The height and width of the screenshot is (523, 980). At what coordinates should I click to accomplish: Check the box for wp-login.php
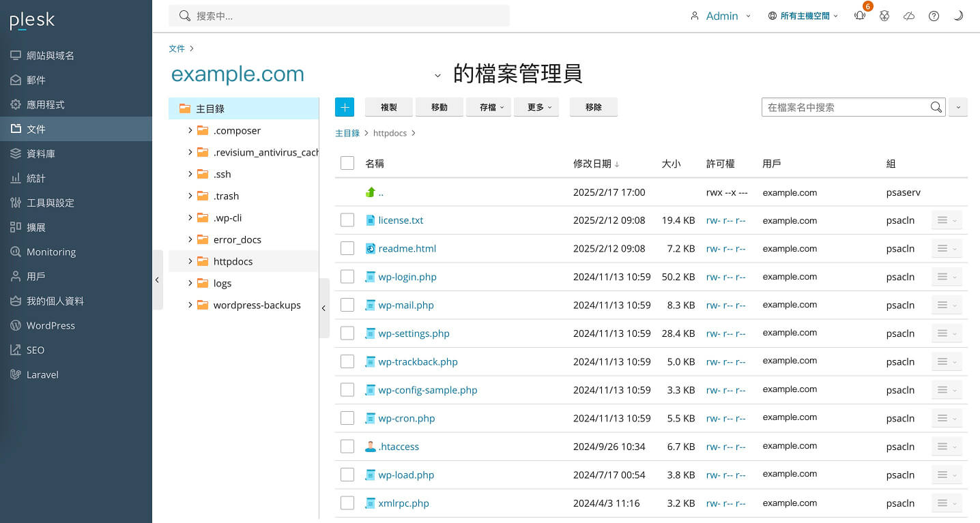(347, 277)
